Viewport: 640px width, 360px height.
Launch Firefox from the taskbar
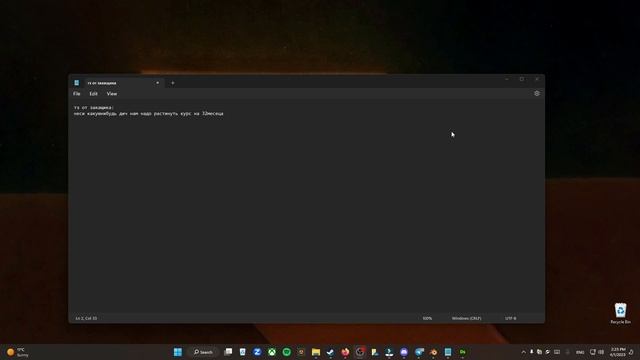[345, 352]
